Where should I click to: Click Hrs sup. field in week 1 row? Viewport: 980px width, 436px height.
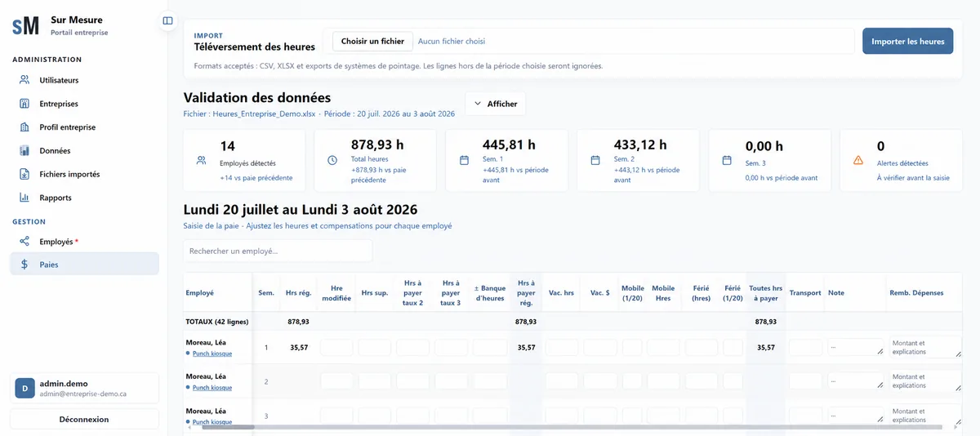coord(375,347)
